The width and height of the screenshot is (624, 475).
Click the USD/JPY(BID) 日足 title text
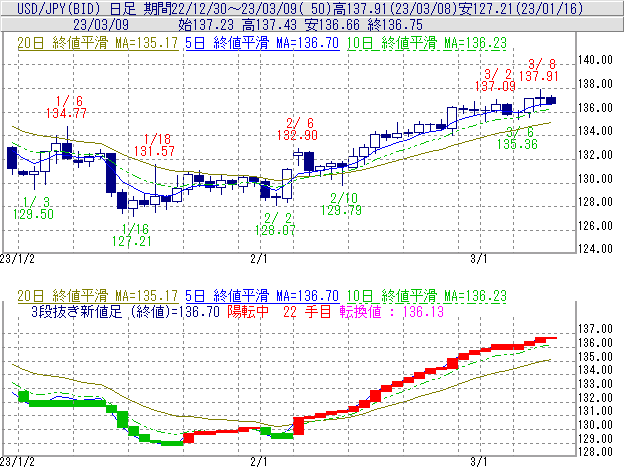point(76,8)
